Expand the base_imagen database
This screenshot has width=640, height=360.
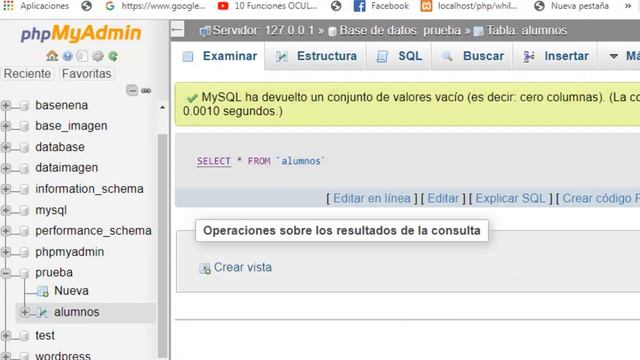pyautogui.click(x=6, y=126)
